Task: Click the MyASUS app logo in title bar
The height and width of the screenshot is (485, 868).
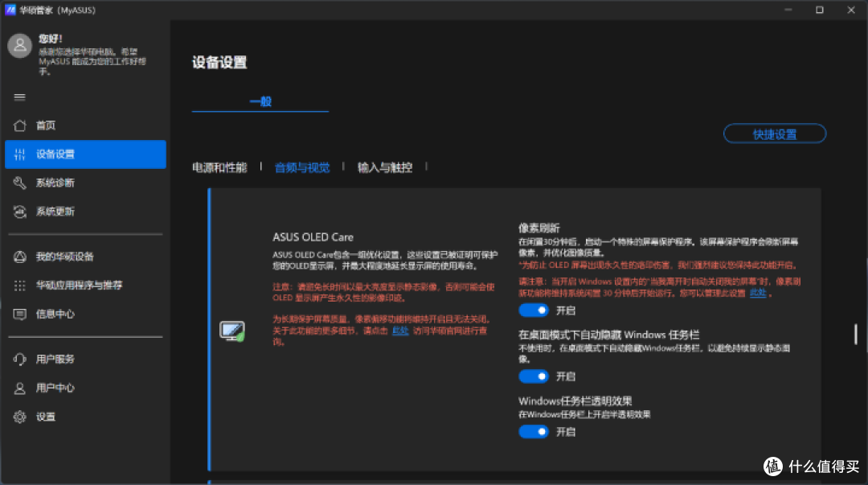Action: pos(10,10)
